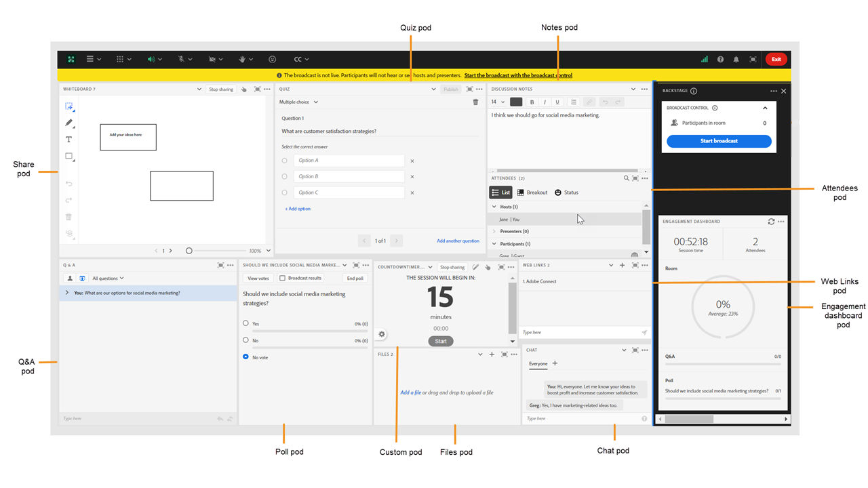
Task: Switch to attendees Status view
Action: point(566,192)
